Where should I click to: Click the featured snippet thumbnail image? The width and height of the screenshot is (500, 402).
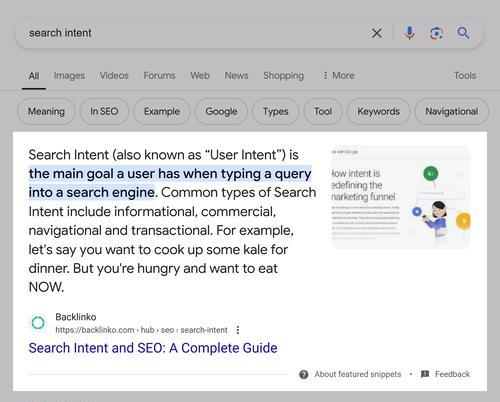(401, 197)
